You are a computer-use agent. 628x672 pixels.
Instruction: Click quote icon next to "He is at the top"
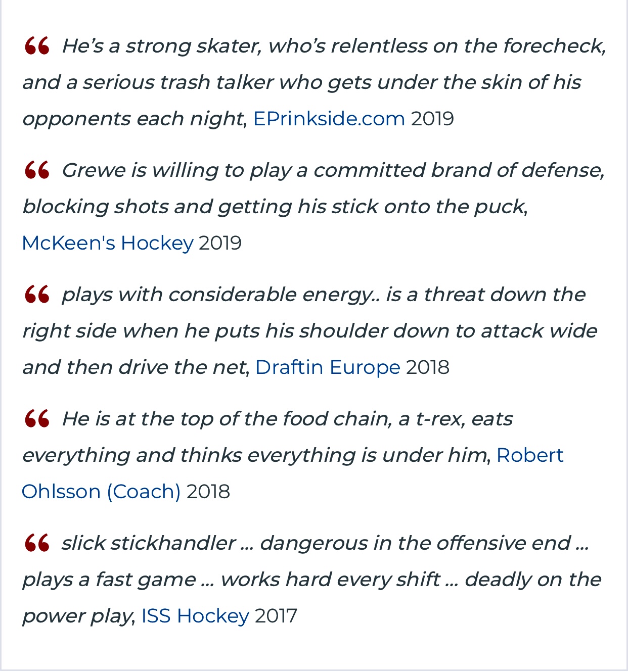[x=37, y=418]
